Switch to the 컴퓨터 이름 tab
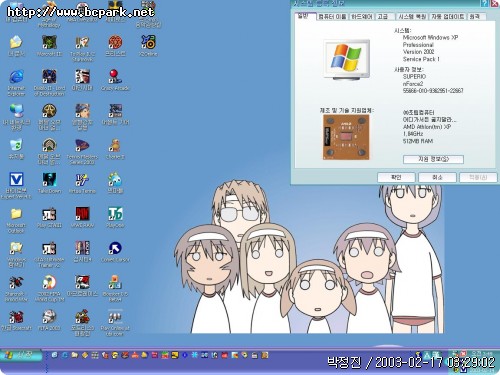 (332, 17)
